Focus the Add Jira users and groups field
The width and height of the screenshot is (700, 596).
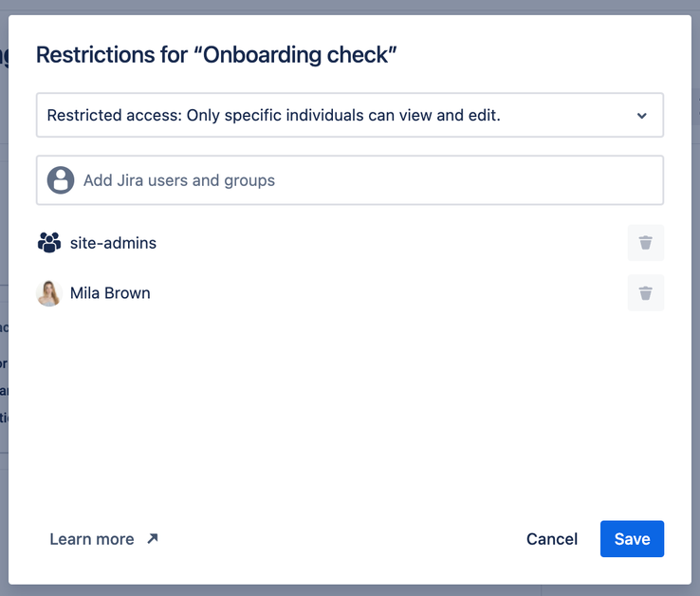pos(360,180)
